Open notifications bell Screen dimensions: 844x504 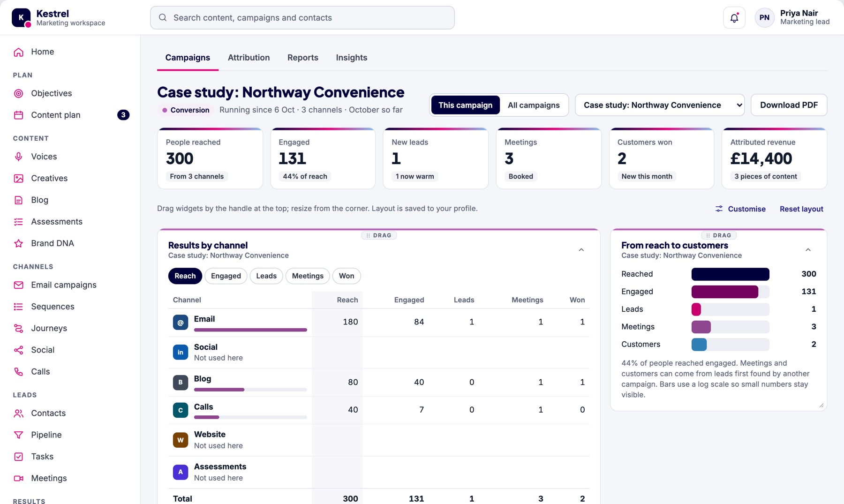[734, 18]
